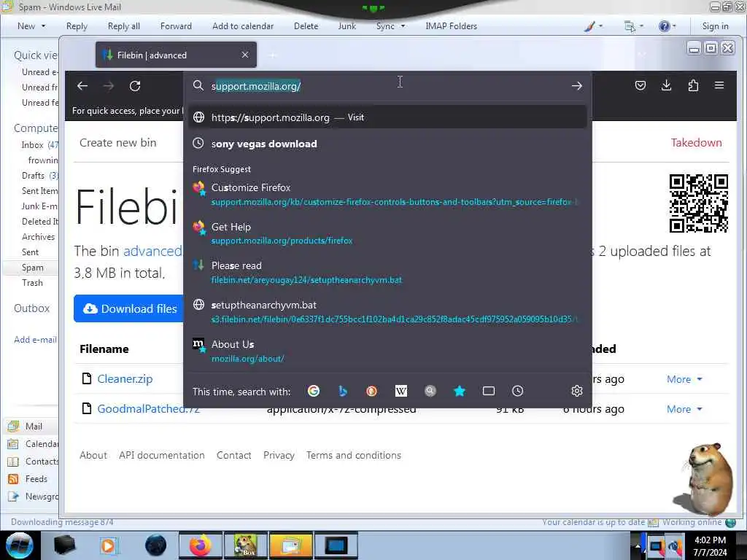
Task: Open Live Mail colorizer brush dropdown
Action: [593, 26]
